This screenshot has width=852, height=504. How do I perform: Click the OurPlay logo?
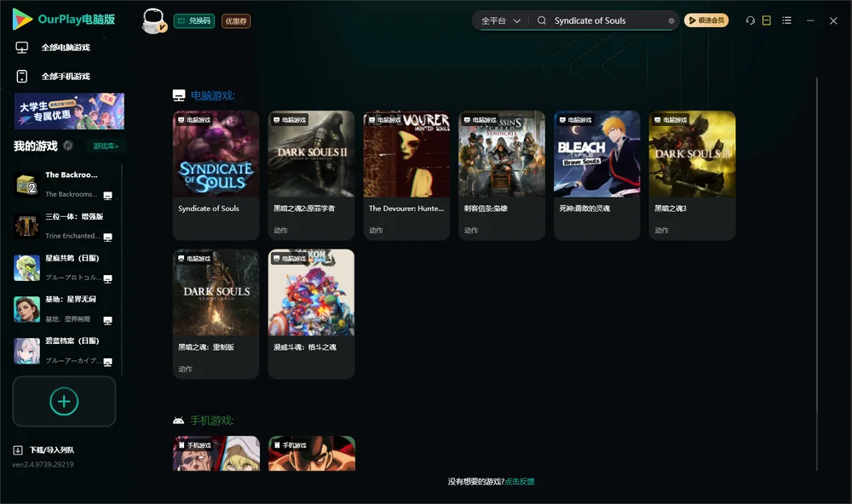click(64, 19)
